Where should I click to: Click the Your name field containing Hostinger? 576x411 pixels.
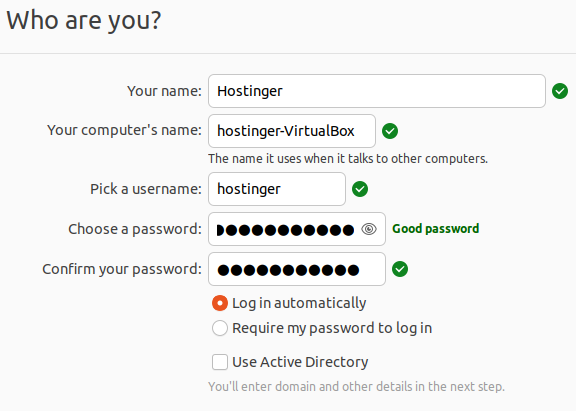coord(377,91)
